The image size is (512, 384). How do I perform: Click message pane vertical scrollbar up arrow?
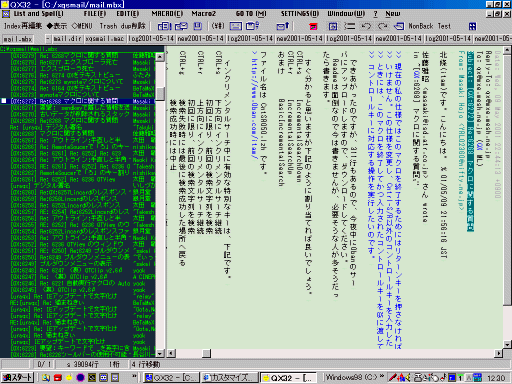[507, 50]
